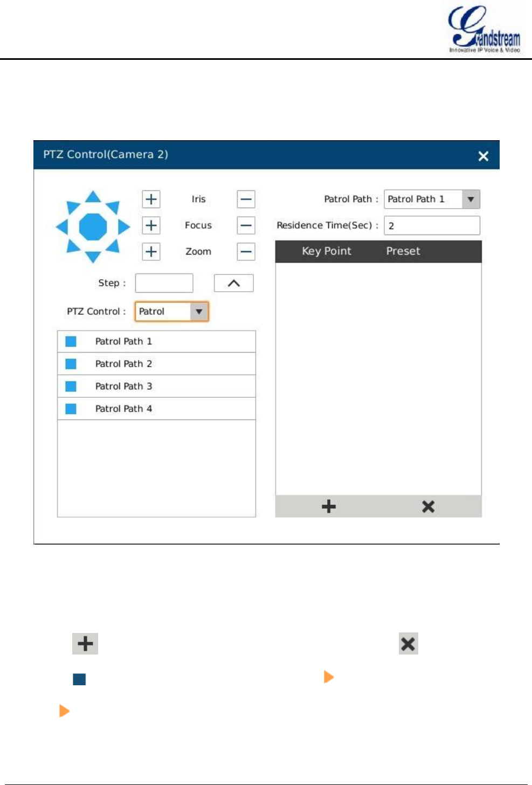Move camera up-left with diagonal arrow
This screenshot has height=785, width=532.
tap(73, 208)
